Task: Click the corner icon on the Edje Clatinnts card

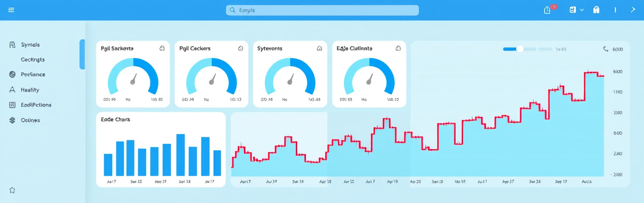Action: [398, 48]
